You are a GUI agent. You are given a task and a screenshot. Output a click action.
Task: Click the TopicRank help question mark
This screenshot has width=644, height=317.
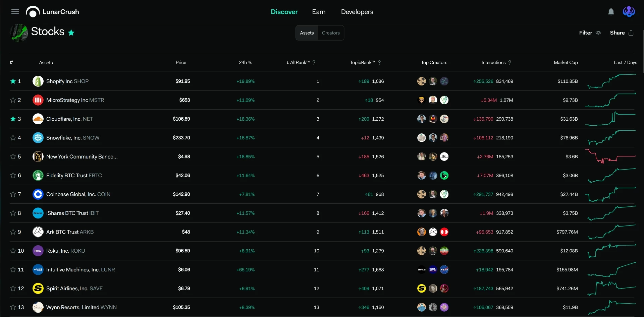379,63
